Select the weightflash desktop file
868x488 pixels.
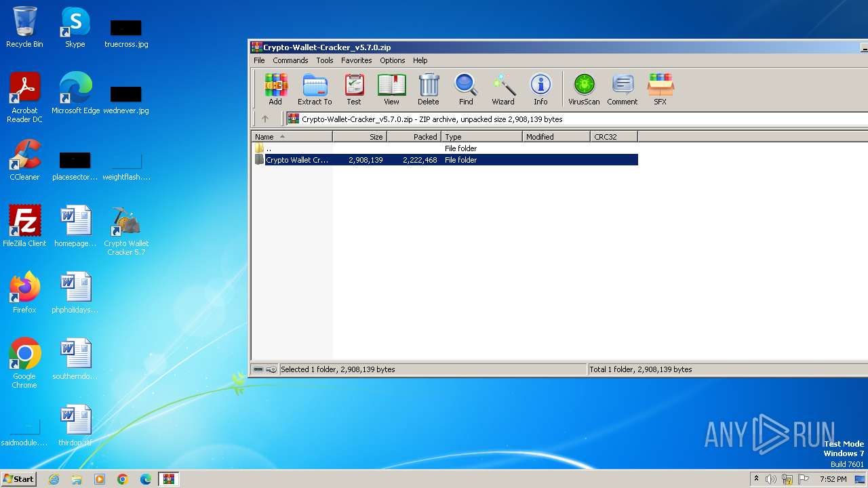(126, 165)
